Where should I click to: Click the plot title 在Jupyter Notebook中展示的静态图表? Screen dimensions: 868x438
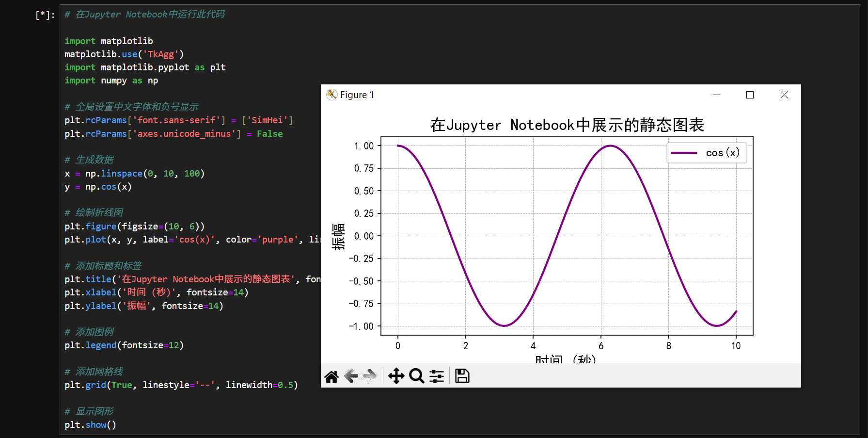[x=567, y=125]
